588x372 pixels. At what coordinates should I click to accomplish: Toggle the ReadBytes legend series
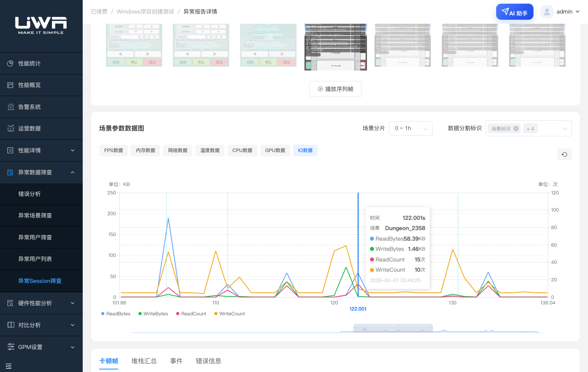pyautogui.click(x=116, y=314)
